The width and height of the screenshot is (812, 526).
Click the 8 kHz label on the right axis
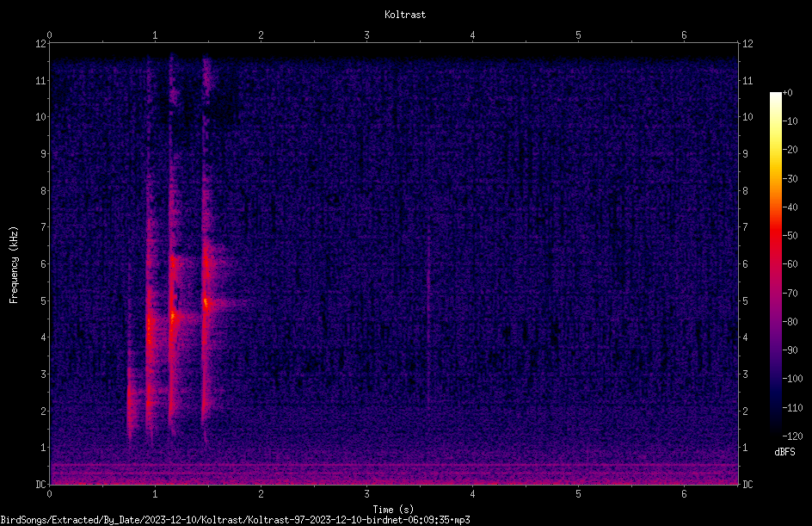745,191
